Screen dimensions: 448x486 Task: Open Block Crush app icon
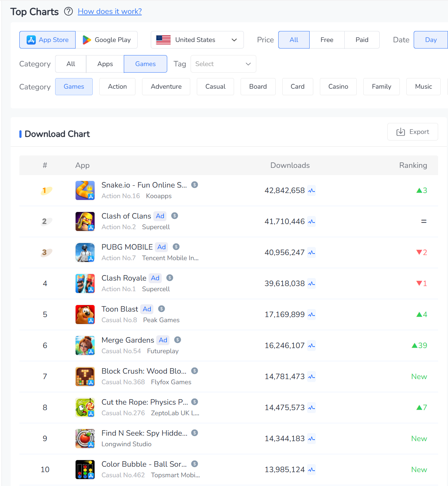pos(85,377)
